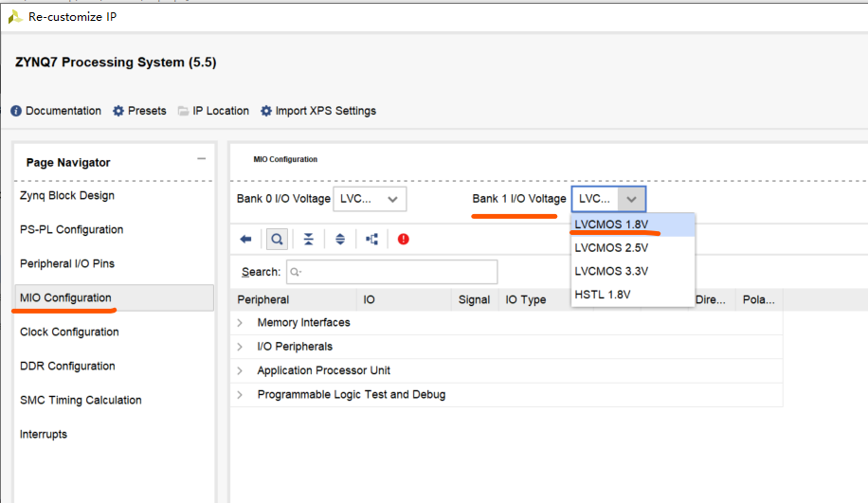Click the Collapse All toolbar icon
The height and width of the screenshot is (503, 868).
(x=308, y=240)
